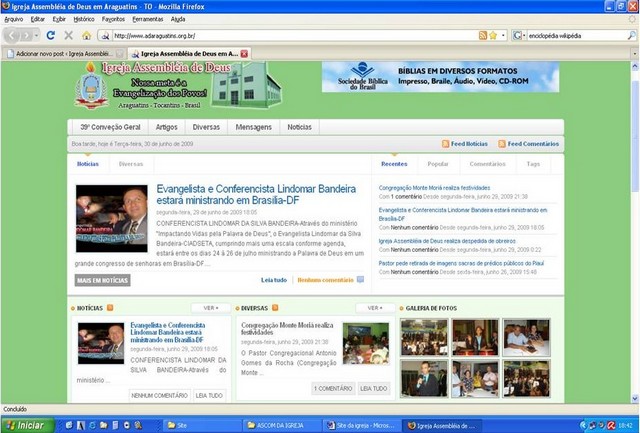
Task: Click the Congregação Monte Moriá post thumbnail
Action: click(x=366, y=344)
